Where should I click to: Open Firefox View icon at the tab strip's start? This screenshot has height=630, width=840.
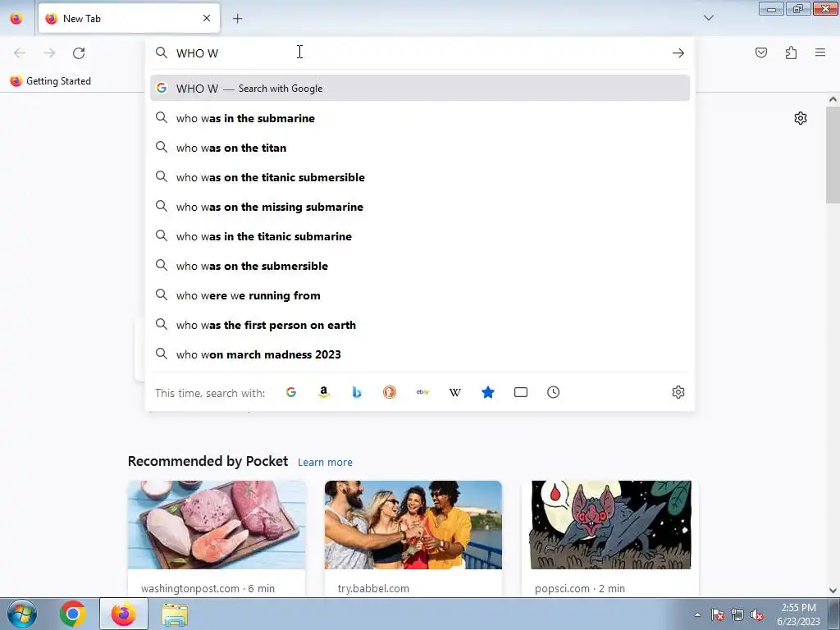point(16,18)
